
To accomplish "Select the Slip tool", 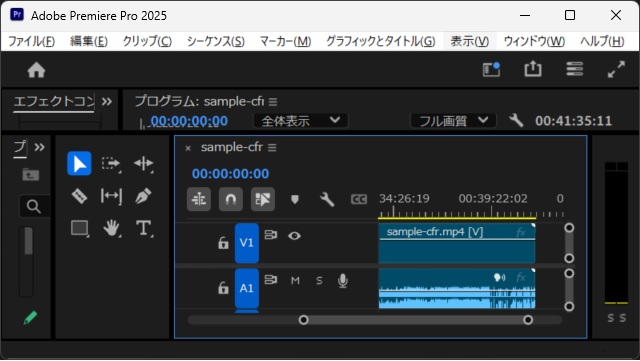I will (x=111, y=196).
